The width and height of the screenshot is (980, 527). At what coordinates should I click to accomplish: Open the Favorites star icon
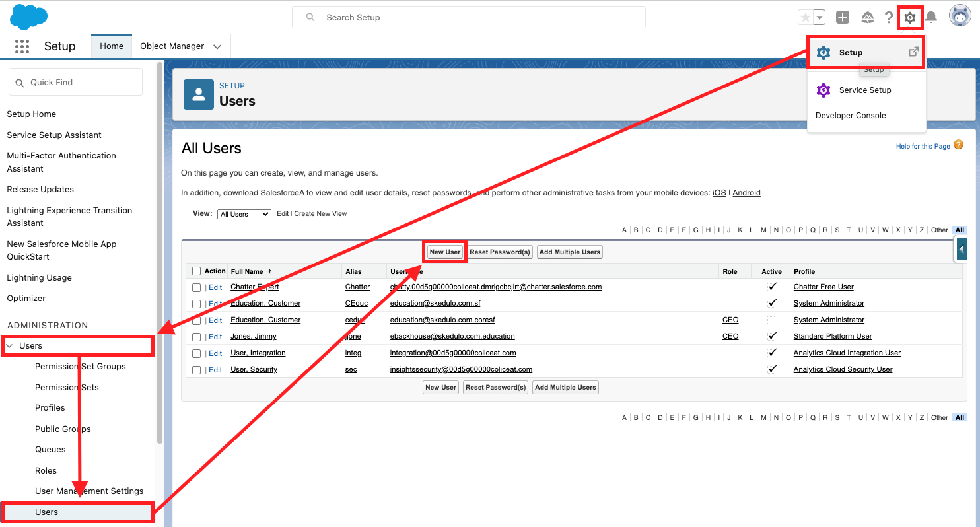tap(805, 18)
